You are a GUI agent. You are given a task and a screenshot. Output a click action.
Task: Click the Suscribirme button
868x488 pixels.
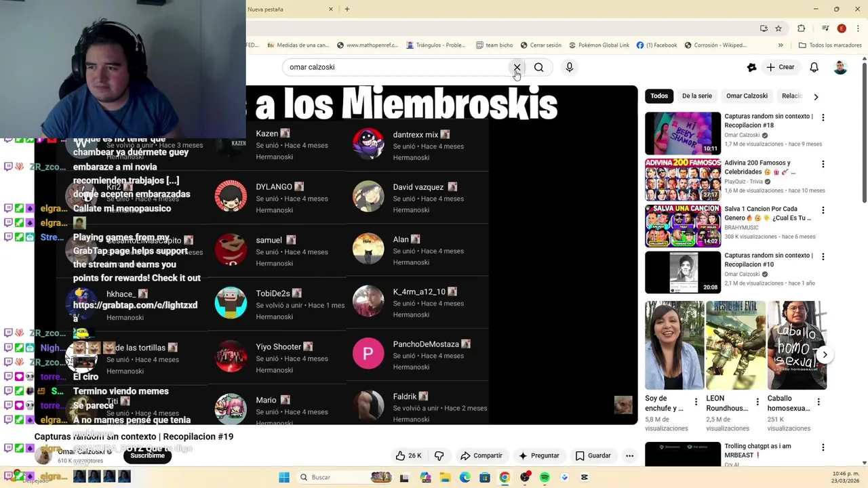click(x=147, y=455)
